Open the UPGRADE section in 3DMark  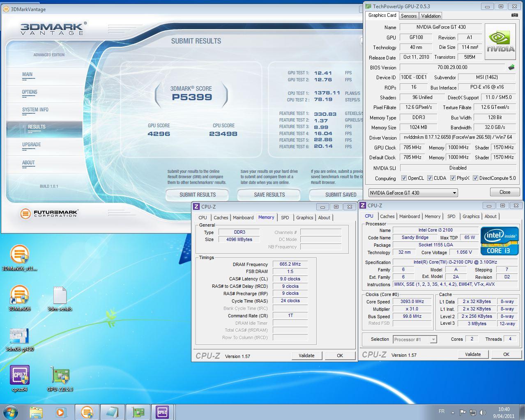tap(32, 145)
